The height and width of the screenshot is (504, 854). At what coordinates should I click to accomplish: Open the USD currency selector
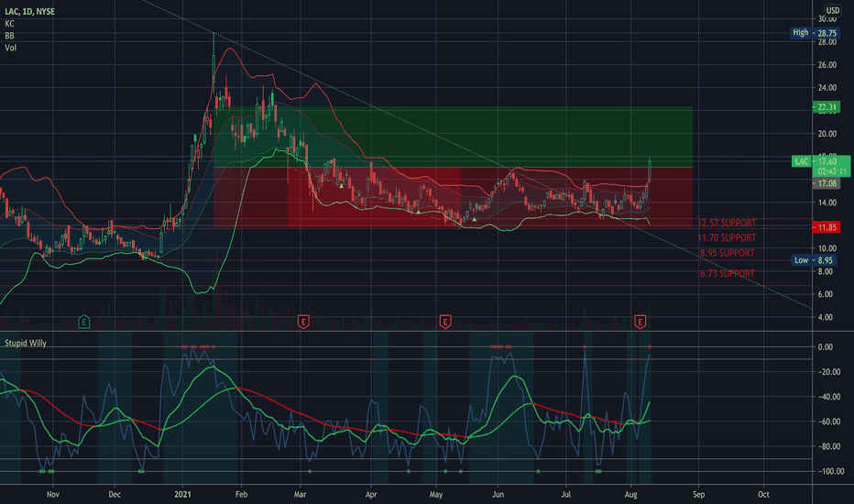pos(833,10)
